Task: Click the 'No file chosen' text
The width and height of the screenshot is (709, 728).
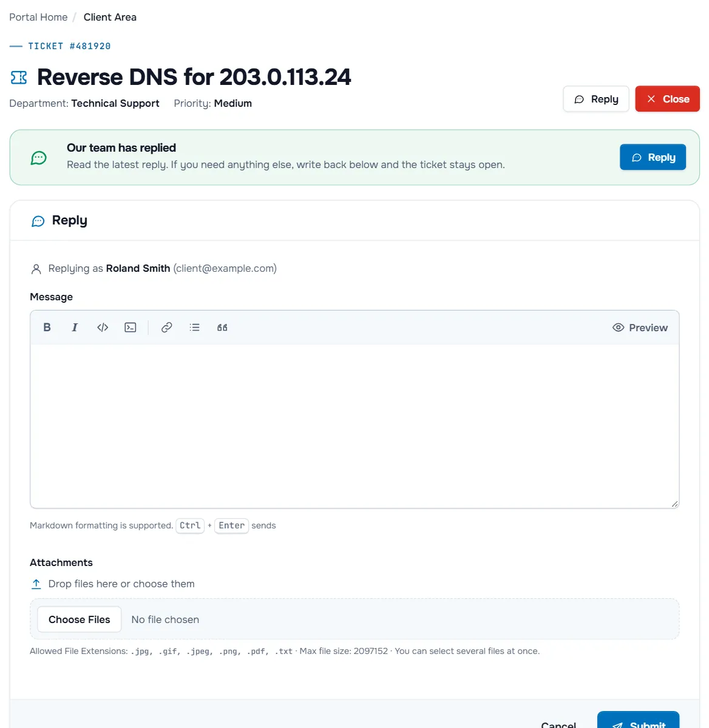Action: coord(165,619)
